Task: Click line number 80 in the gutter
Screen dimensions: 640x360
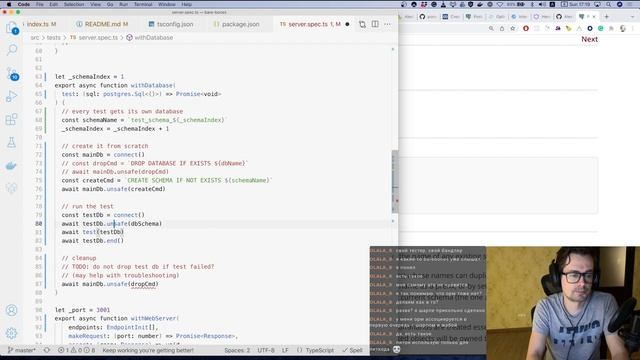Action: 38,224
